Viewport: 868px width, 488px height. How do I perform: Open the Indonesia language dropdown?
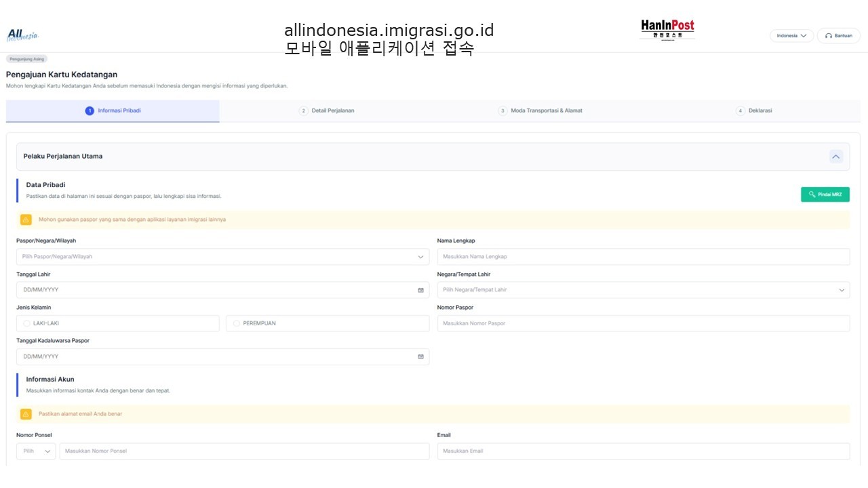(x=791, y=36)
